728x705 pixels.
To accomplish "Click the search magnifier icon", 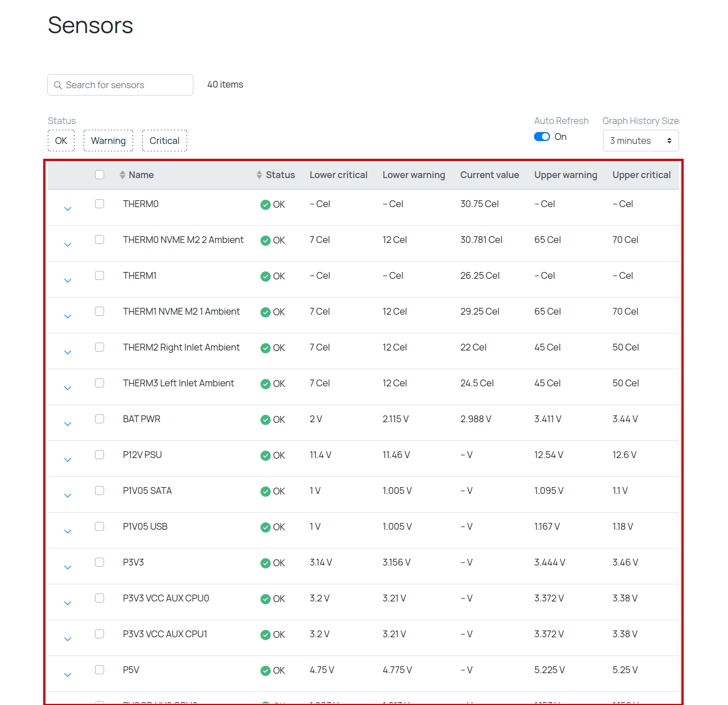I will 57,85.
